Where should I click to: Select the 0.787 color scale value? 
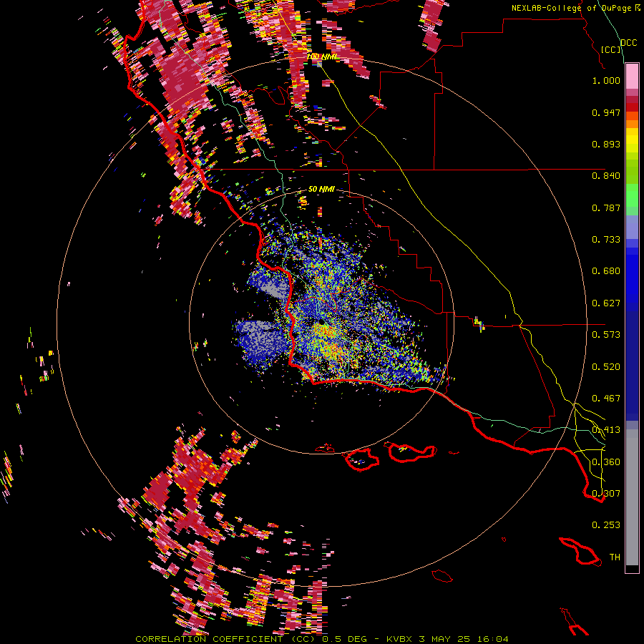pyautogui.click(x=606, y=208)
